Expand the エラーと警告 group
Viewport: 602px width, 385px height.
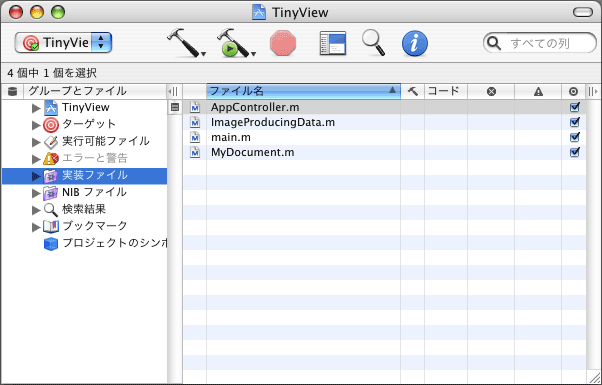tap(36, 159)
